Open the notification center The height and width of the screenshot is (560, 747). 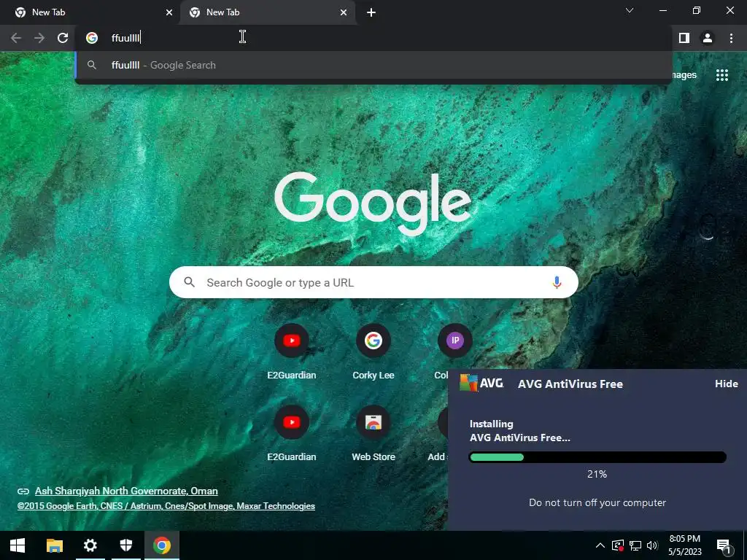point(724,546)
